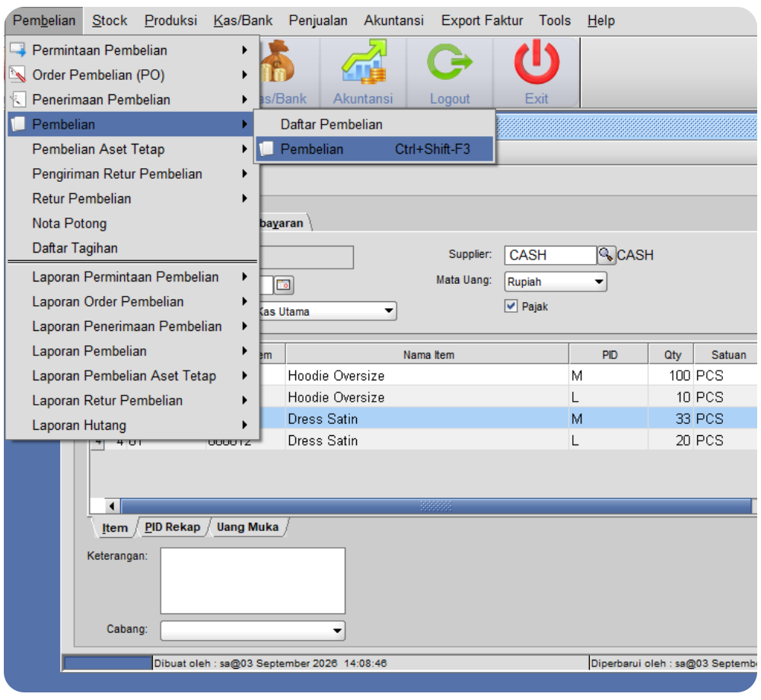Click the Kas/Bank money bag icon
The width and height of the screenshot is (761, 700).
click(277, 62)
